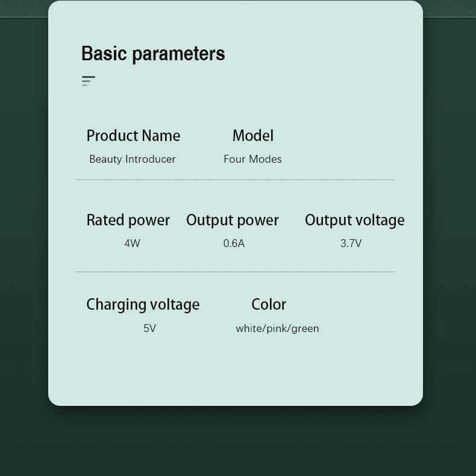Select the Rated power label
The height and width of the screenshot is (476, 476).
(128, 220)
